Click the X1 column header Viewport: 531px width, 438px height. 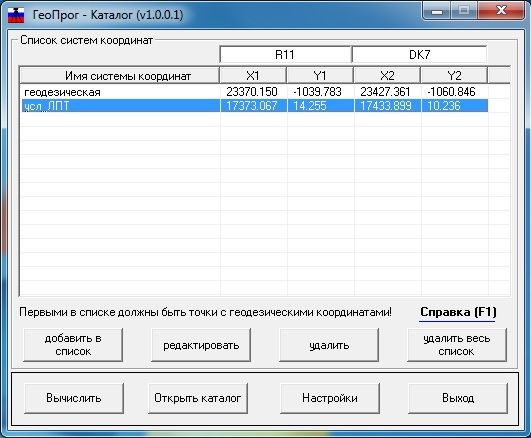253,76
